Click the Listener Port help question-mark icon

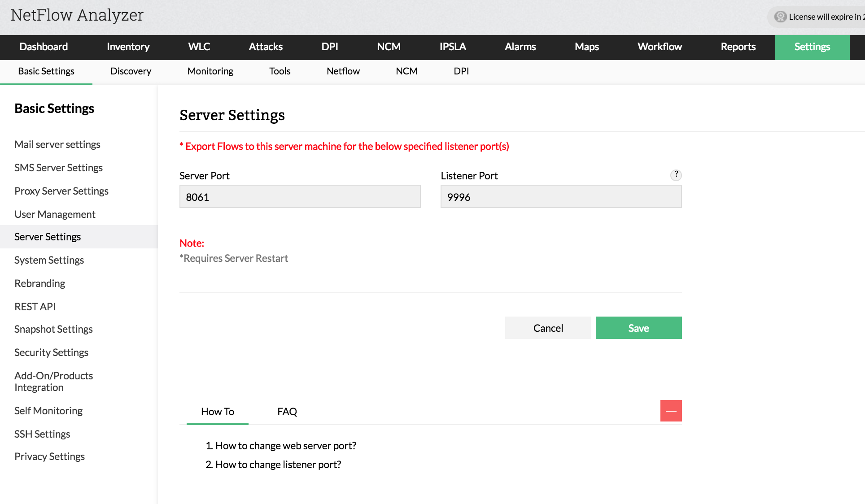pos(676,175)
